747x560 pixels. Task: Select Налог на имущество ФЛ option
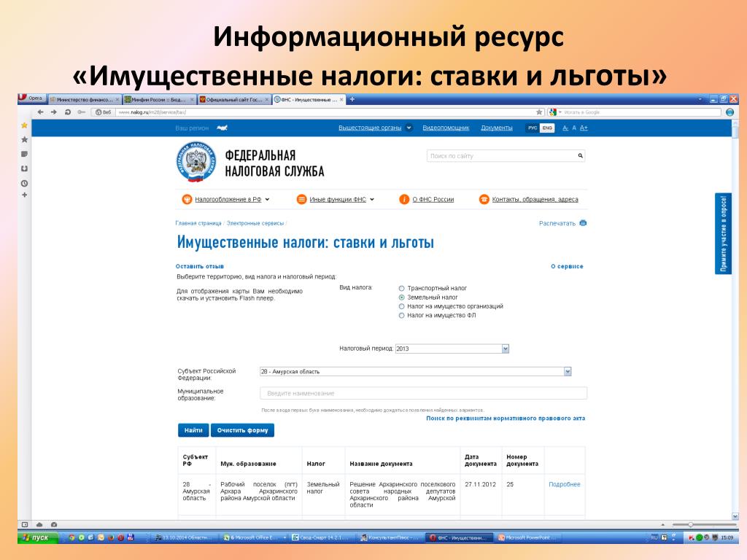point(402,315)
